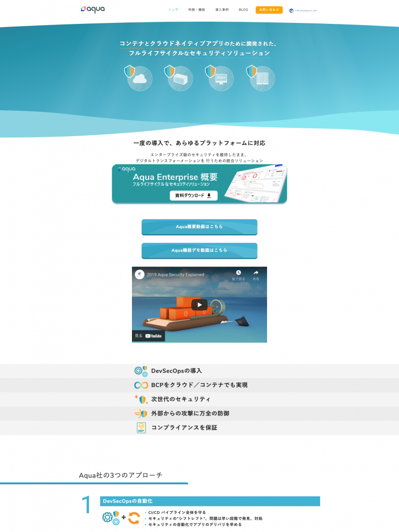Click the Apps monitor shield icon

219,78
